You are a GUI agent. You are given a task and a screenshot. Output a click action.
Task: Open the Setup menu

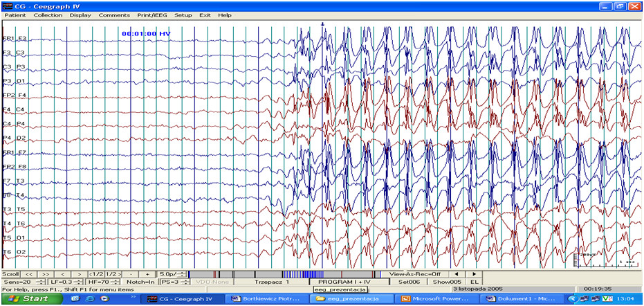[x=183, y=15]
